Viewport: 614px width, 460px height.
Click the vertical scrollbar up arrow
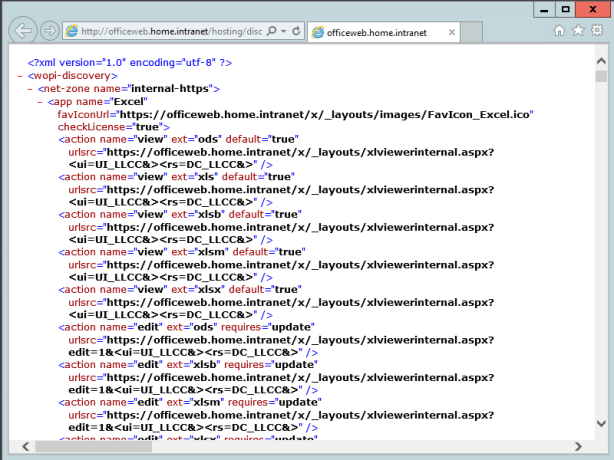click(600, 62)
